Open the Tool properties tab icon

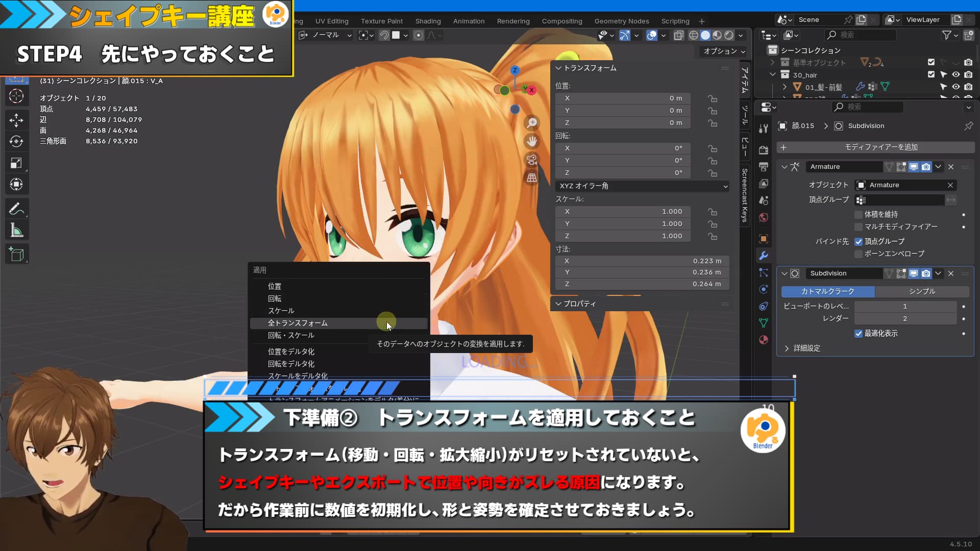point(764,128)
